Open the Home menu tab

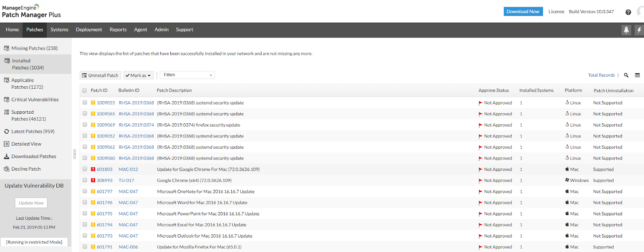pyautogui.click(x=12, y=30)
